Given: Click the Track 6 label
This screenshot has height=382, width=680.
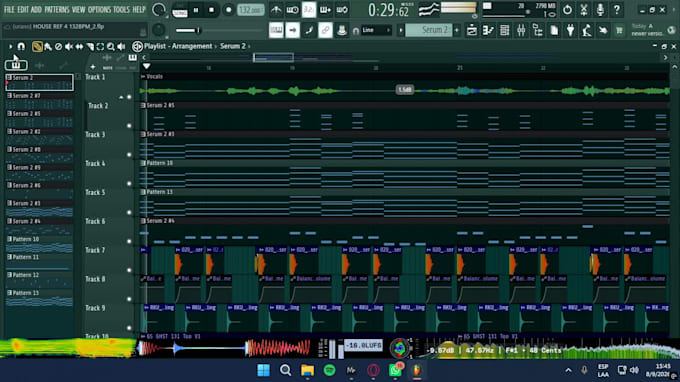Looking at the screenshot, I should (95, 222).
